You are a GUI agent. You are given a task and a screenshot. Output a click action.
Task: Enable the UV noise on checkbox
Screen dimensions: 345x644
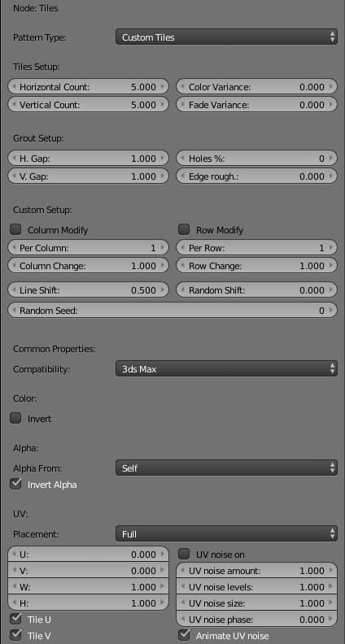point(184,554)
